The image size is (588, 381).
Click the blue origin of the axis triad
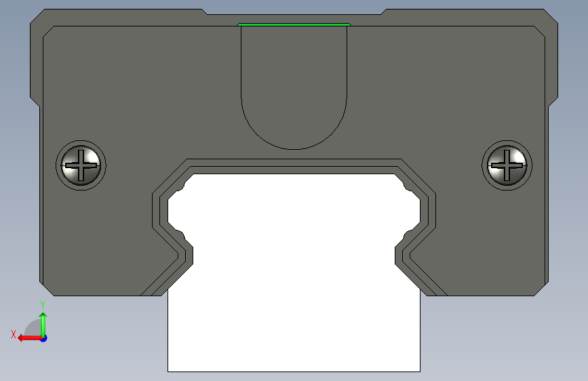tap(44, 338)
